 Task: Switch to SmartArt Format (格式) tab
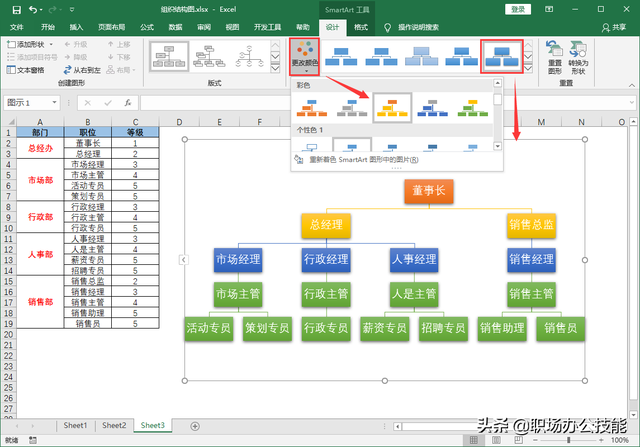pos(361,27)
